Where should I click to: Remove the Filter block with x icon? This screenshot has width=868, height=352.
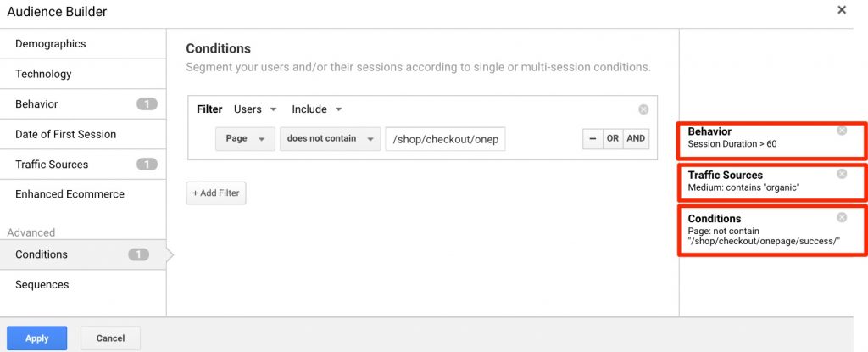point(643,109)
